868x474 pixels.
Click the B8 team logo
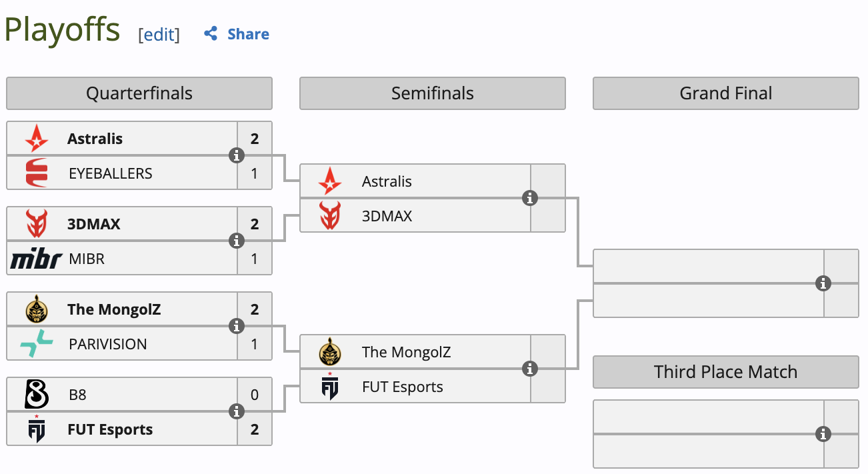coord(36,395)
